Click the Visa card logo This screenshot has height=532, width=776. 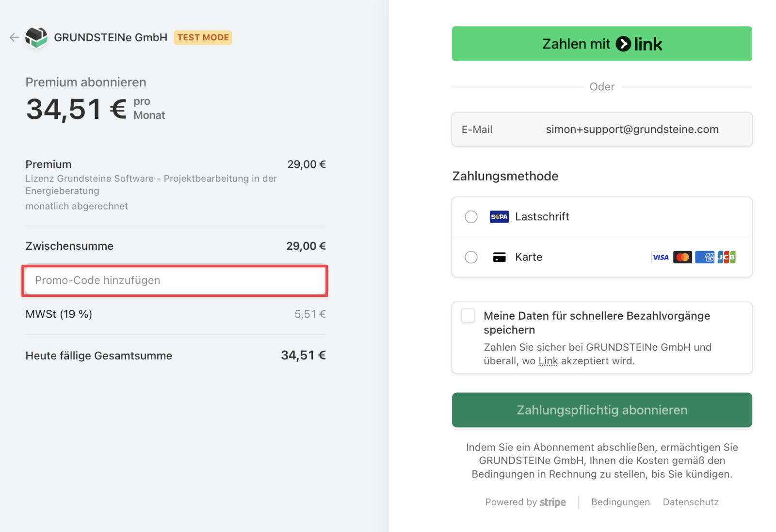click(x=660, y=257)
